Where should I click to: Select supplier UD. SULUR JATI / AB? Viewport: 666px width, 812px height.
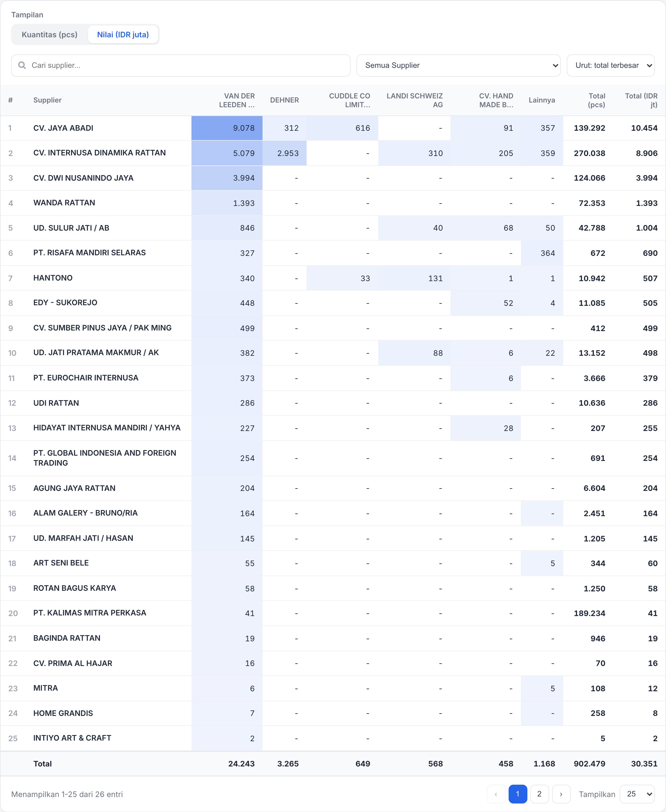[71, 228]
